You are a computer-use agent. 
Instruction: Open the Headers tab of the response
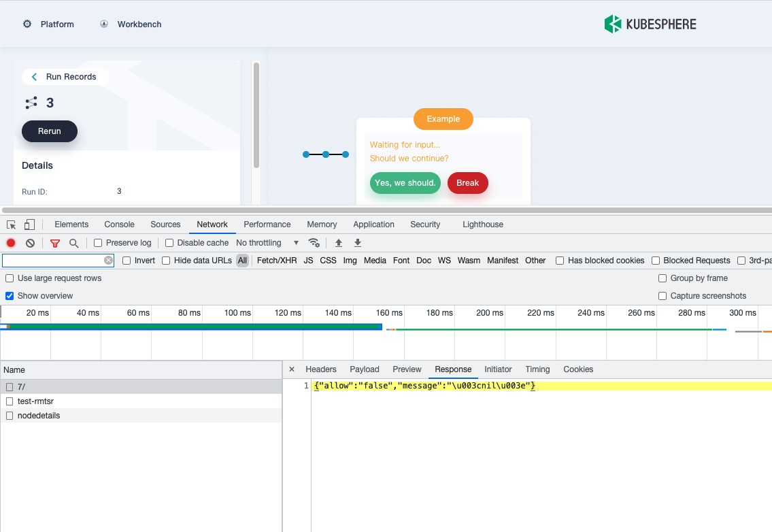320,369
